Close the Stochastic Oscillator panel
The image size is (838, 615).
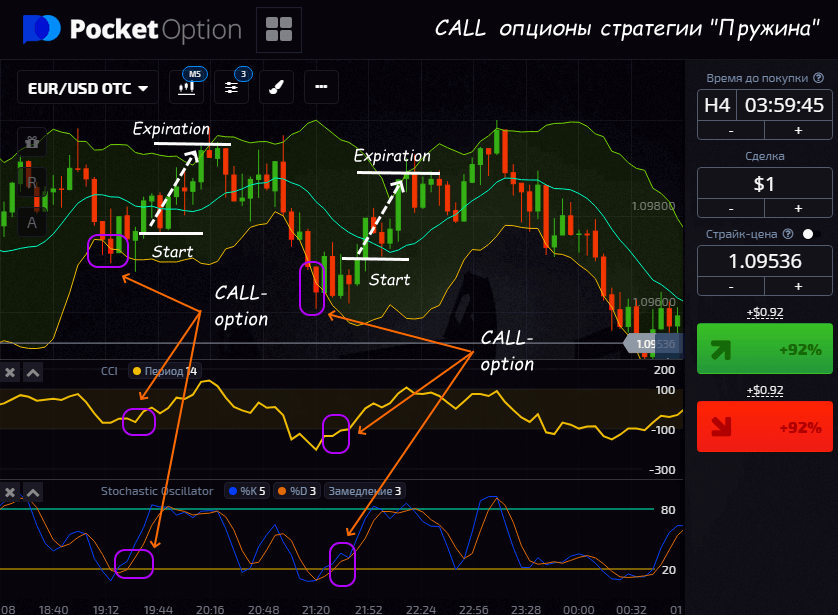pos(10,492)
